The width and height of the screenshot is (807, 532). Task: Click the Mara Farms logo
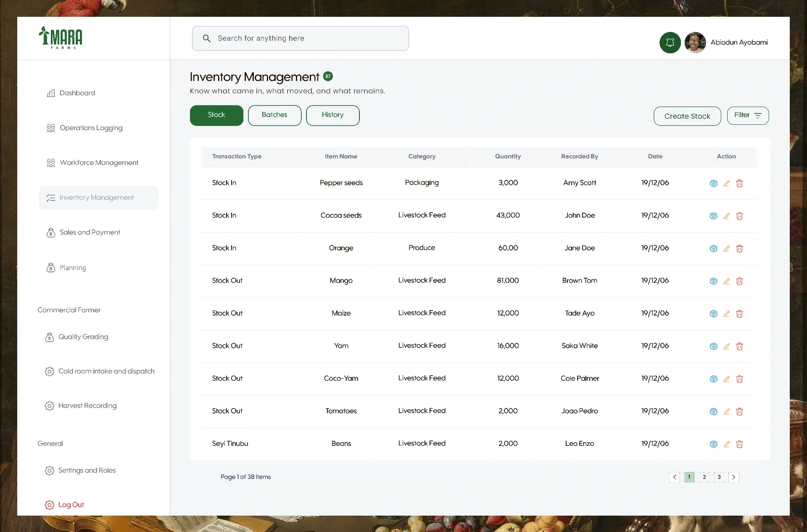pos(61,38)
